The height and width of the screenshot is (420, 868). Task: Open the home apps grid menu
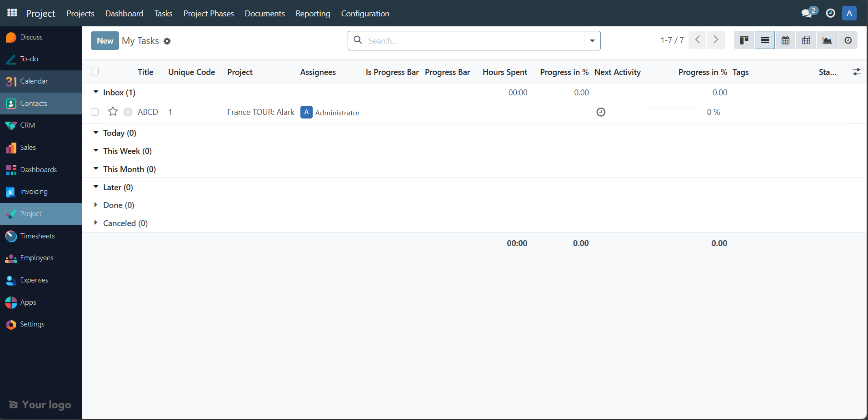click(12, 13)
